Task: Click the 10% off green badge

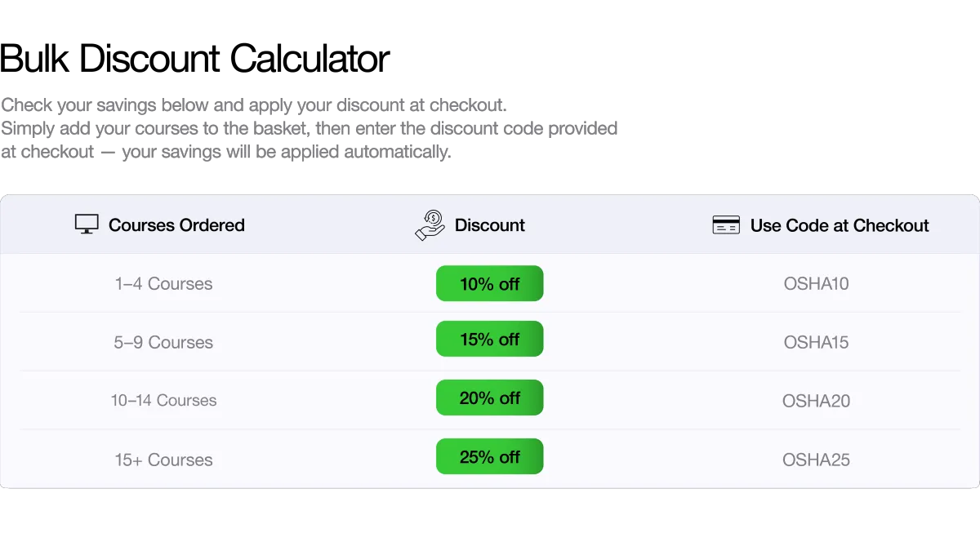Action: tap(489, 284)
